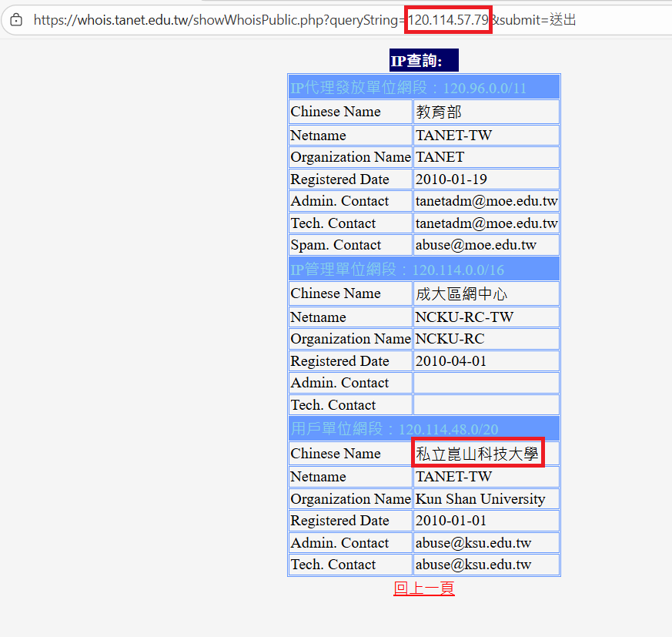Screen dimensions: 672x637
Task: Select the 120.114.48.0/20 network header row
Action: 424,429
